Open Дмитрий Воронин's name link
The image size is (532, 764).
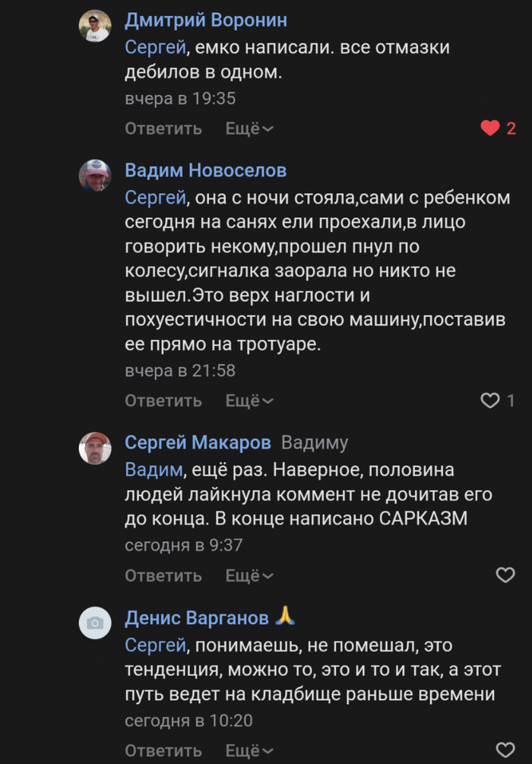coord(206,20)
